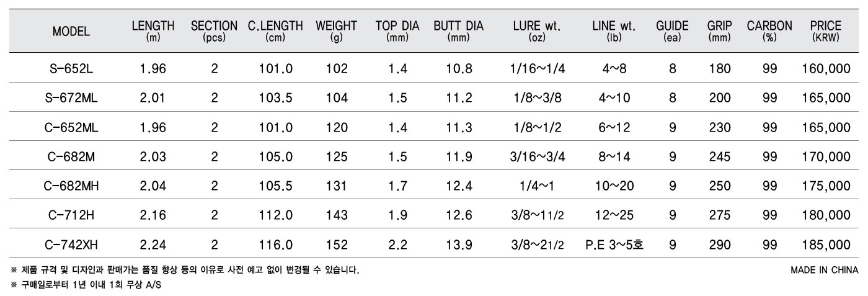Click the C-652ML model cell

71,127
